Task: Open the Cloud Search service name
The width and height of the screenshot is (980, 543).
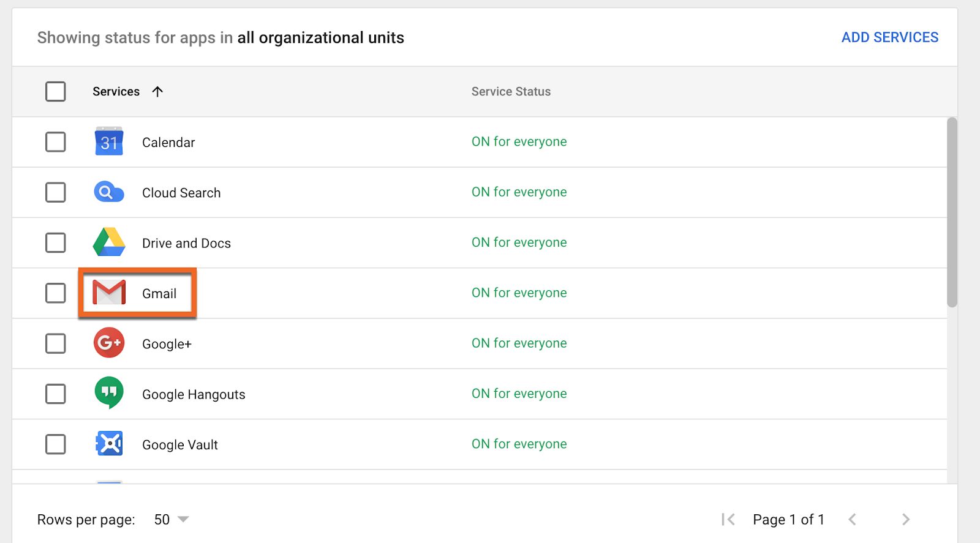Action: coord(181,193)
